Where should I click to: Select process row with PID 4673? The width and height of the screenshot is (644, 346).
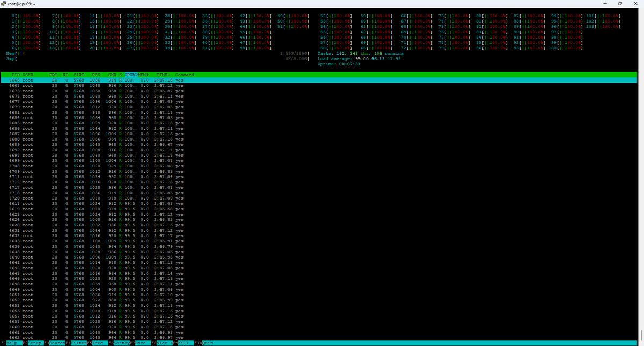(x=319, y=91)
